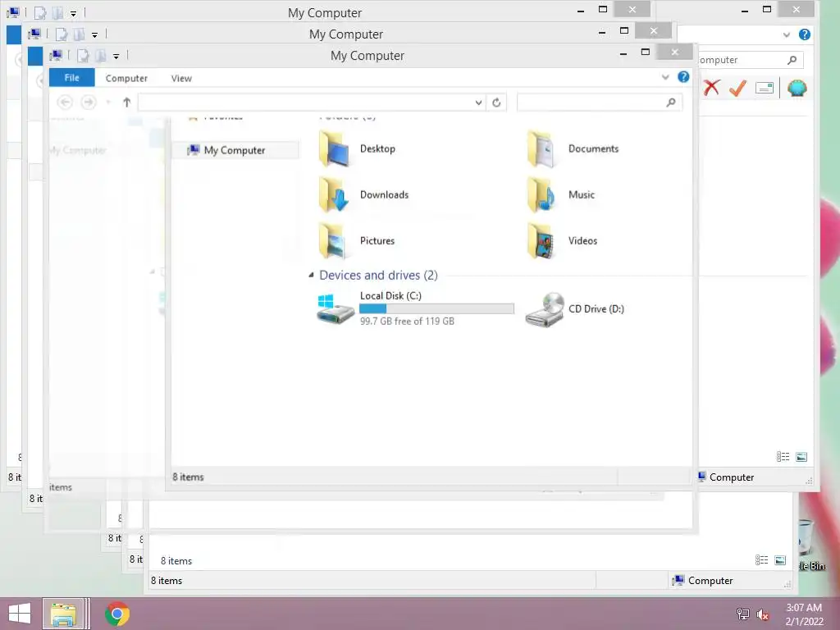Click New folder icon in front window quick access toolbar
840x630 pixels.
point(100,56)
